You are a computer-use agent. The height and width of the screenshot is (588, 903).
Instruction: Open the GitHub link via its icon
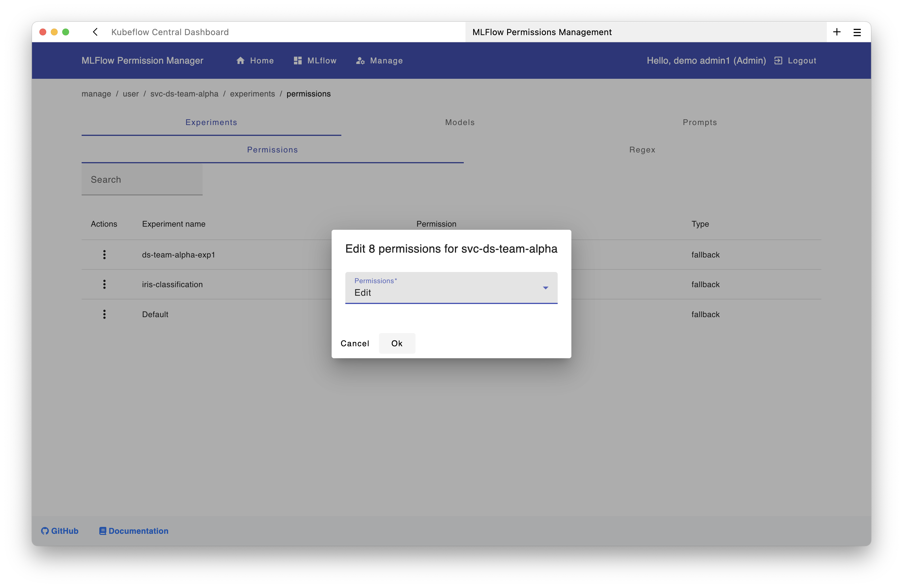point(45,531)
